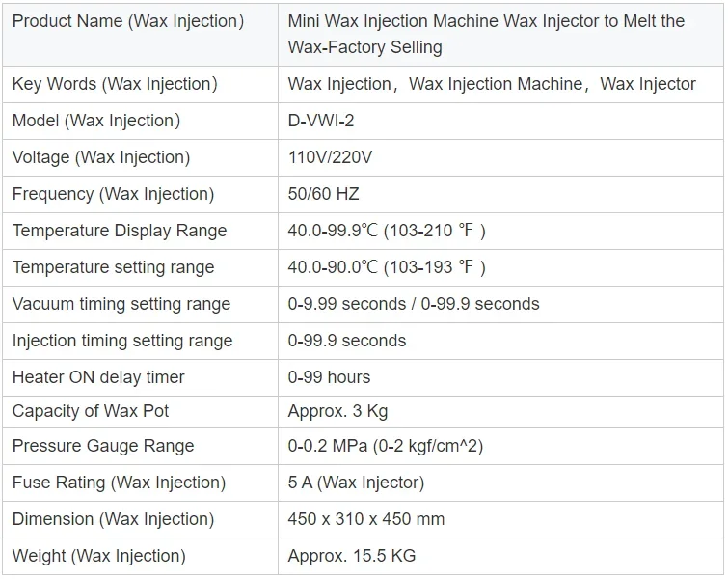Select the 40.0-90.0℃ temperature setting value

pyautogui.click(x=387, y=267)
